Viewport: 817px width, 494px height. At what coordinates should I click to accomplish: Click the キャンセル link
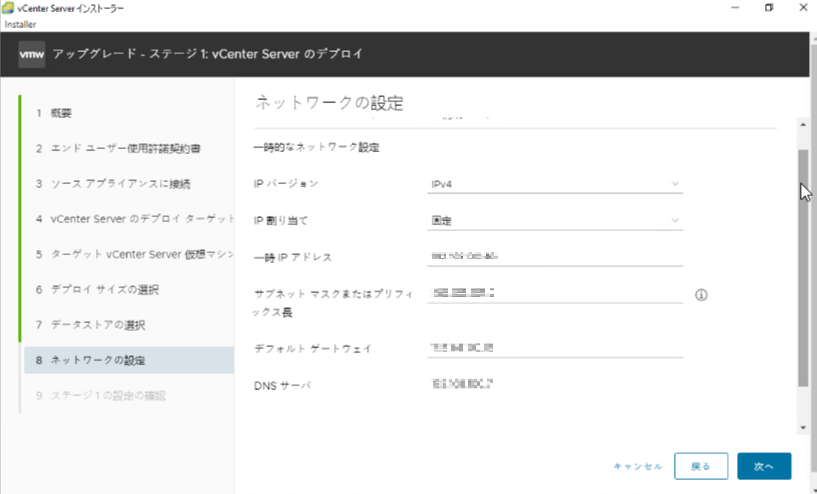[637, 466]
